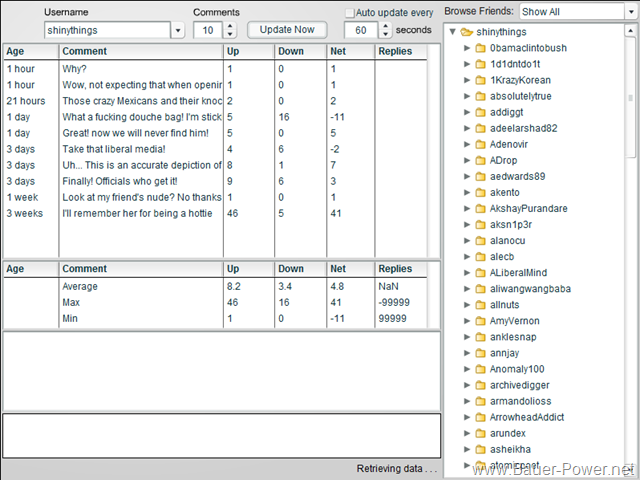The image size is (640, 480).
Task: Click the folder icon beside Adenovir
Action: [481, 144]
